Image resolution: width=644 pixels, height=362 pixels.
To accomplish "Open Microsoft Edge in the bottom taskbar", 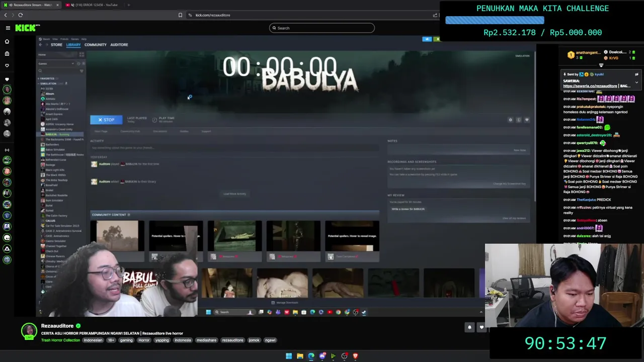I will pyautogui.click(x=311, y=356).
